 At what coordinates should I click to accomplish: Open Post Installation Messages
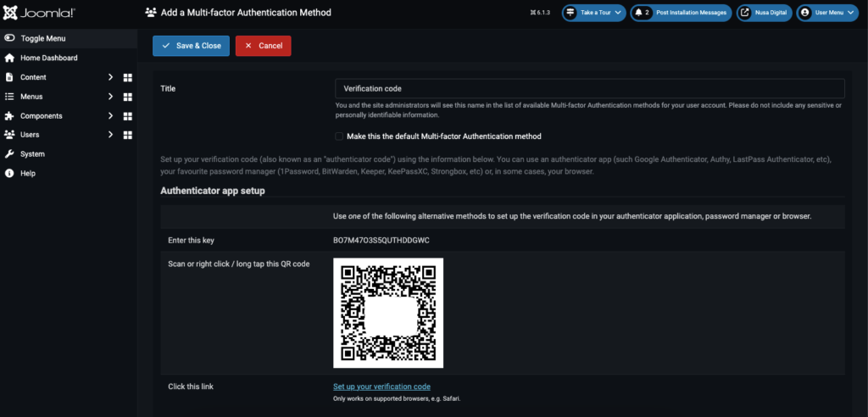681,12
